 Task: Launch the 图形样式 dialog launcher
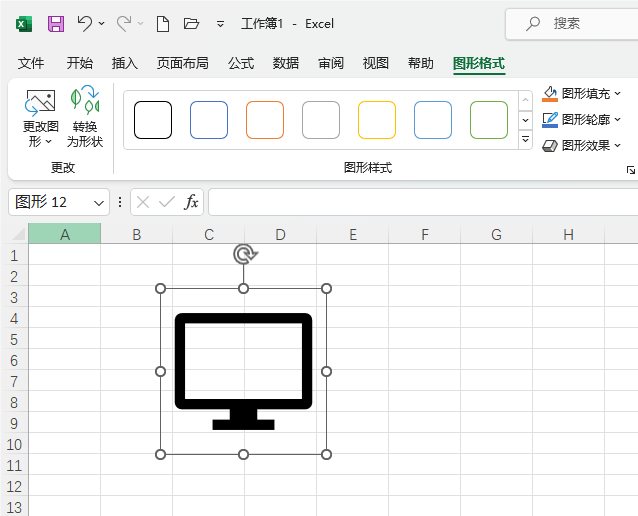click(631, 170)
